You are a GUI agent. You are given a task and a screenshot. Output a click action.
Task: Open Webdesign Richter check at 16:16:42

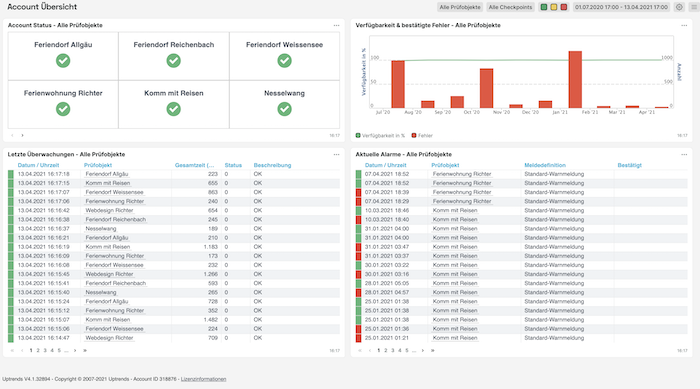click(x=109, y=210)
